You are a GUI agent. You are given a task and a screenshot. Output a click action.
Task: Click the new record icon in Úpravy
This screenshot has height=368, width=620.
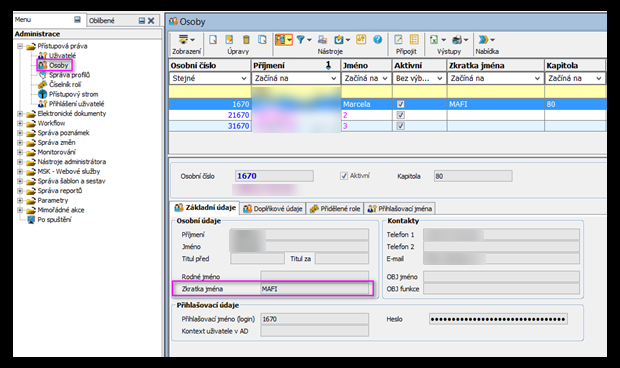213,40
